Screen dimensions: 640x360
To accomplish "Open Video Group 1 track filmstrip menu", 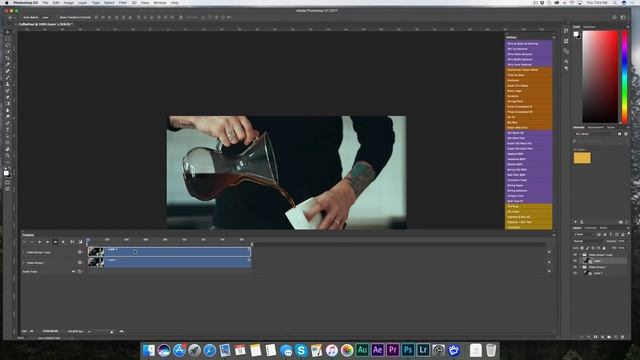I will pyautogui.click(x=80, y=262).
